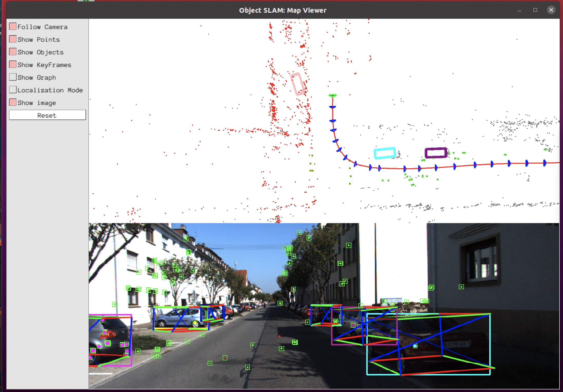This screenshot has width=563, height=392.
Task: Maximize the Map Viewer window
Action: point(535,10)
